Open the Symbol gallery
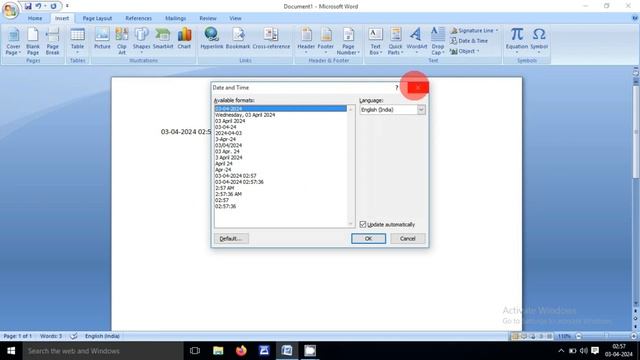This screenshot has height=360, width=640. 539,41
